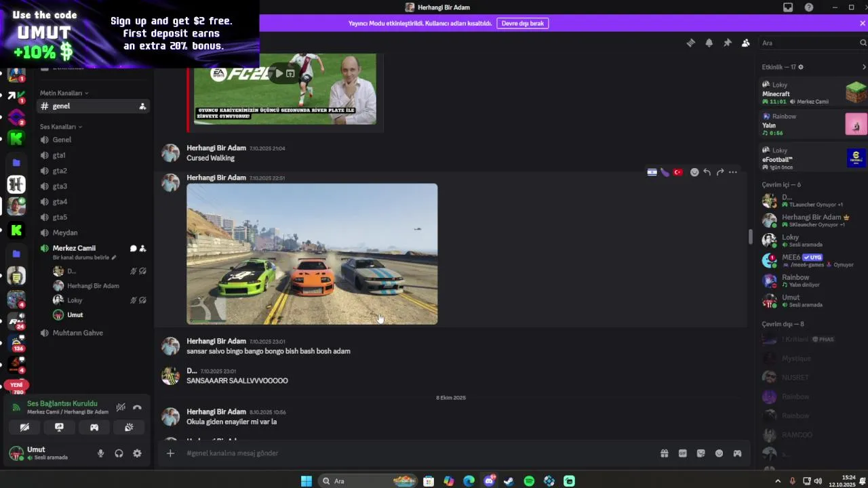Join the Meydan voice channel
868x488 pixels.
[93, 232]
